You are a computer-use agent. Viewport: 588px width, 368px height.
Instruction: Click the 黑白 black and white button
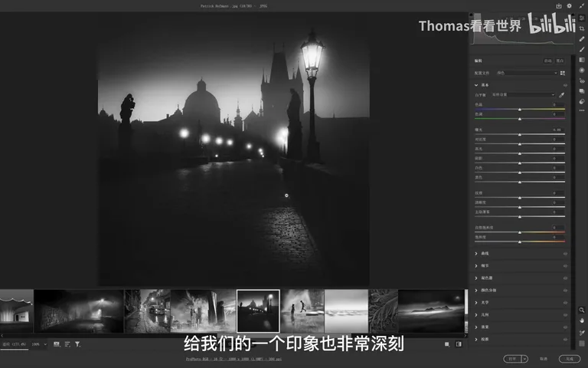pyautogui.click(x=560, y=61)
